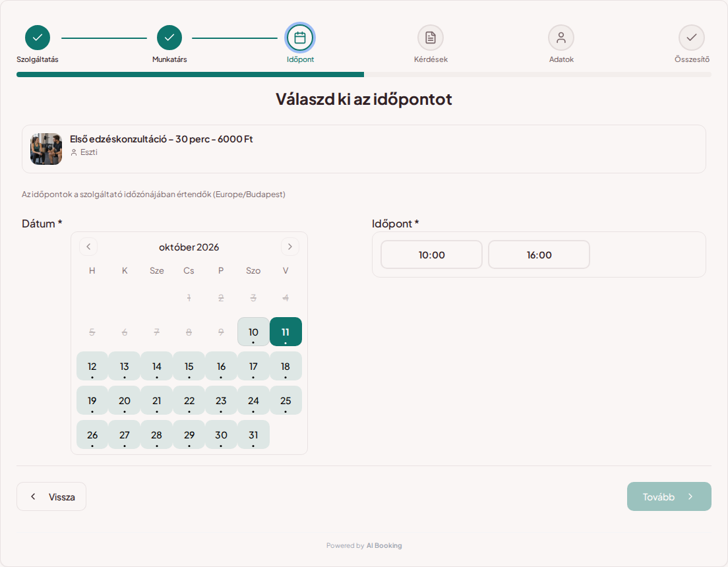Click the "Eszti" staff name text

tap(88, 152)
